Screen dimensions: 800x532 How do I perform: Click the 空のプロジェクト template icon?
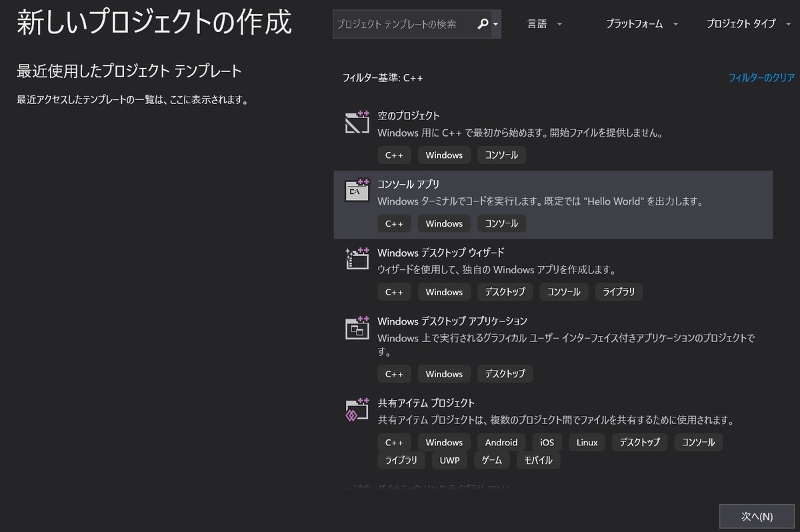pos(357,122)
